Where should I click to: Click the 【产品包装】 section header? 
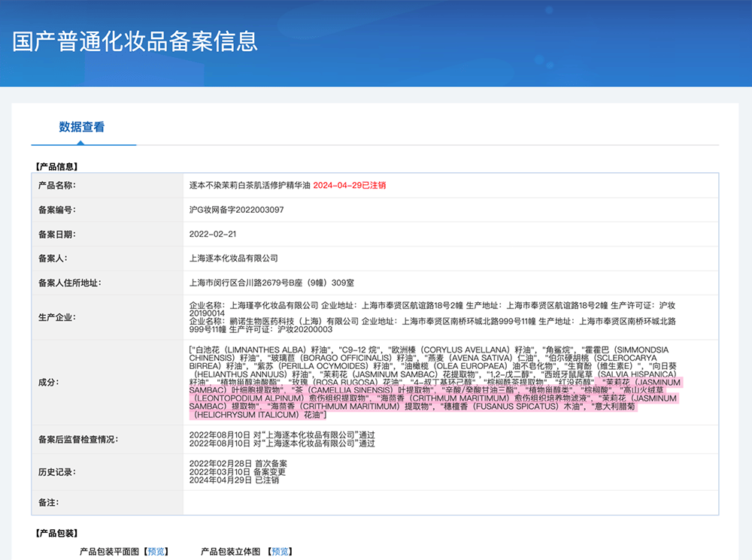tap(56, 533)
